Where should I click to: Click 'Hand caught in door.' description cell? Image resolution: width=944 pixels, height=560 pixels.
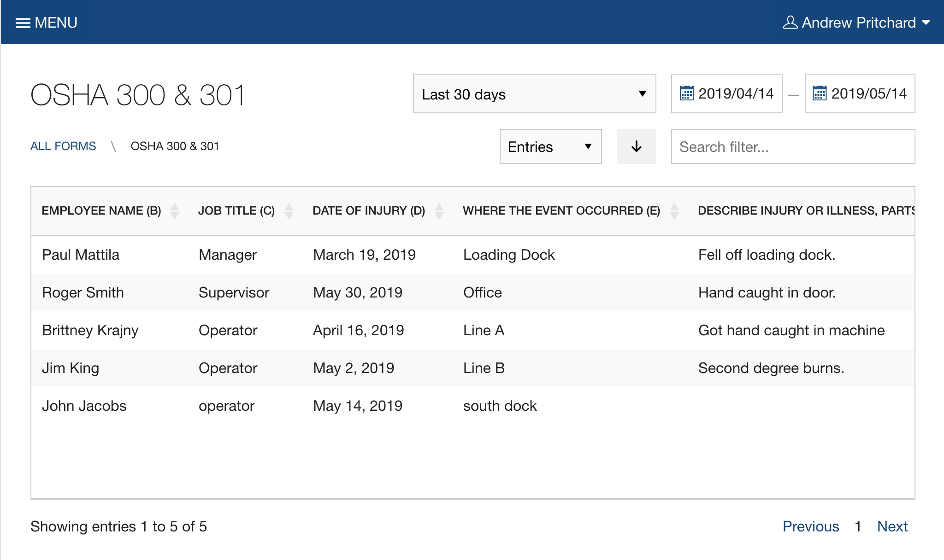click(767, 292)
